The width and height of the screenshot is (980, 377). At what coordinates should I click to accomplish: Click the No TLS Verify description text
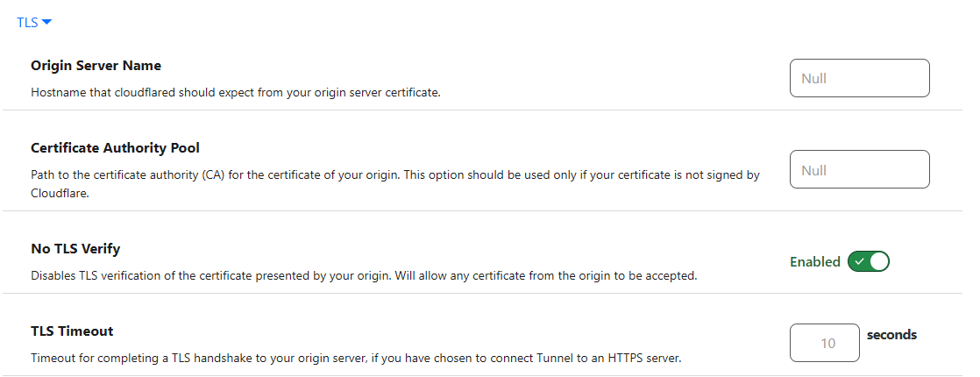364,275
